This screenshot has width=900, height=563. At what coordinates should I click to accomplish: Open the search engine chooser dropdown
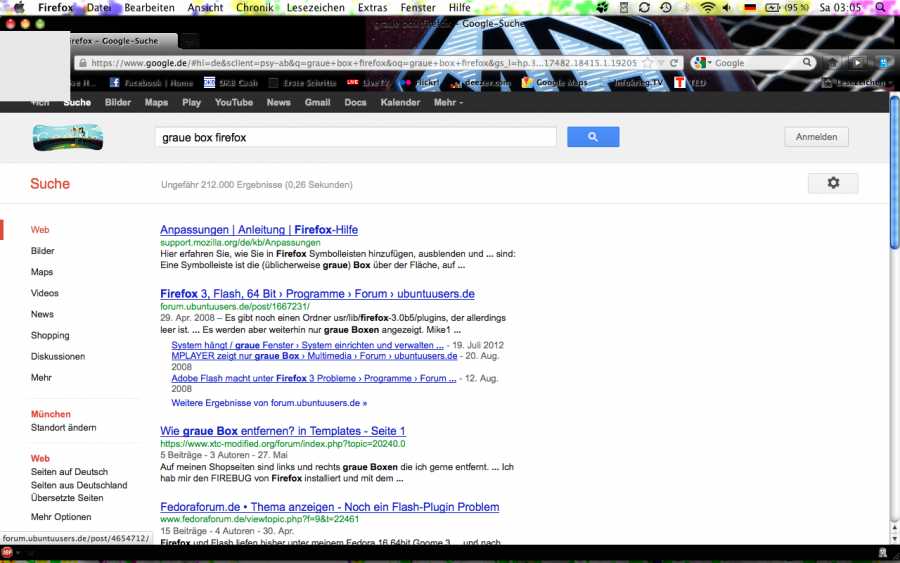702,63
